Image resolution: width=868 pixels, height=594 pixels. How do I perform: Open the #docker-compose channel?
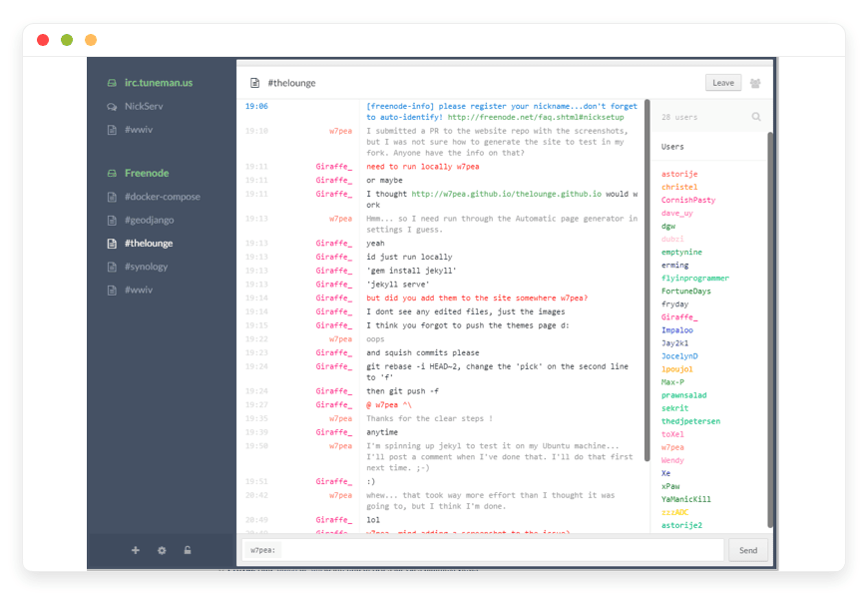point(163,197)
